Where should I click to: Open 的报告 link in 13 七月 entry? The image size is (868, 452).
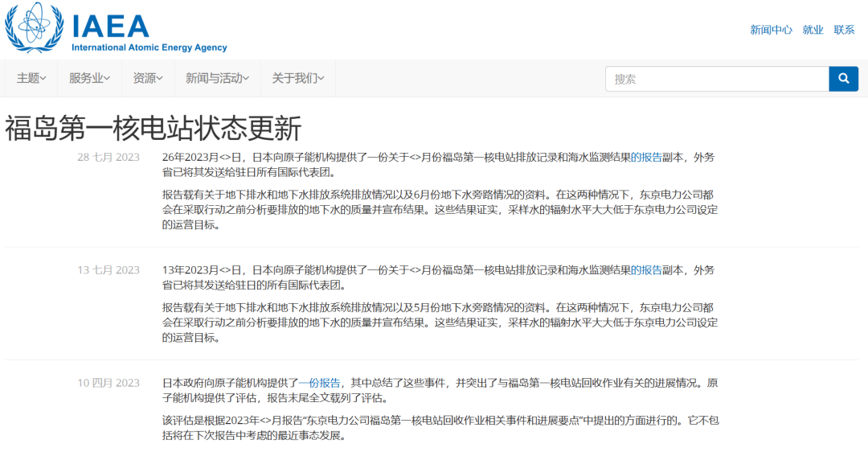(646, 270)
